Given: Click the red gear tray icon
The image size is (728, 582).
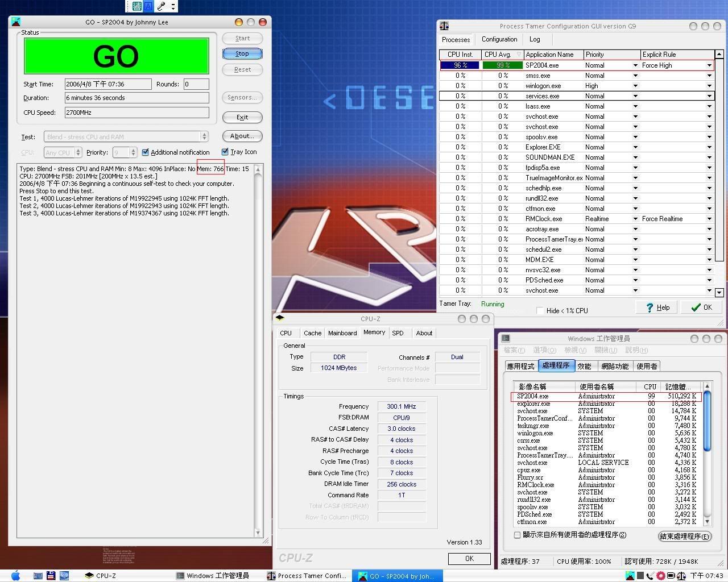Looking at the screenshot, I should 660,576.
